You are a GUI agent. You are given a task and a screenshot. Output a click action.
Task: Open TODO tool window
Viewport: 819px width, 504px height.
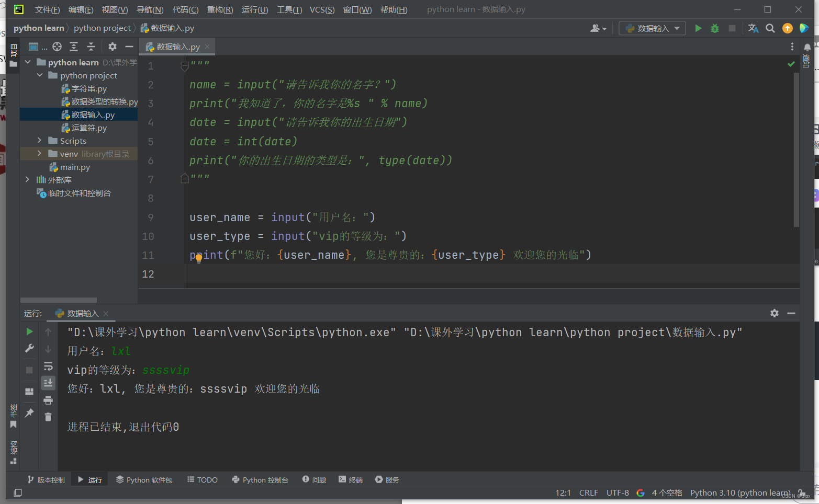[203, 479]
